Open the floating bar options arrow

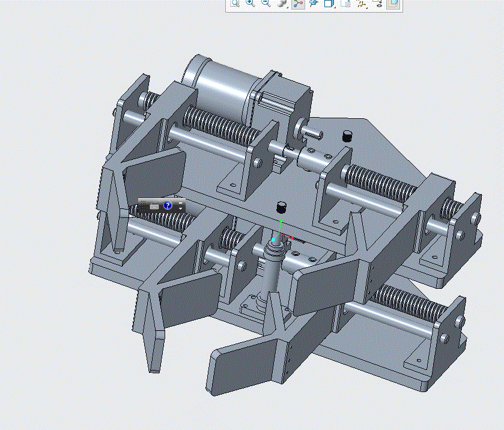[180, 209]
